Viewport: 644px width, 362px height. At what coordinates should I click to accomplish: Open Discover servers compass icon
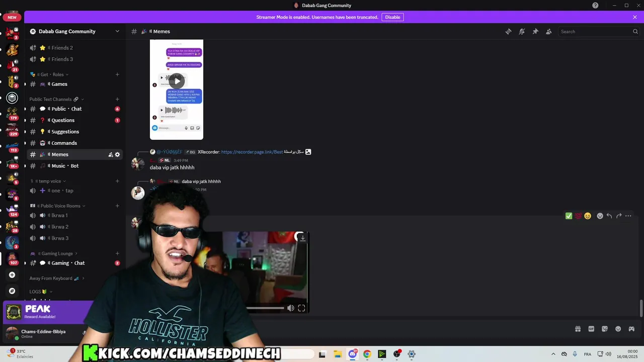(x=12, y=291)
